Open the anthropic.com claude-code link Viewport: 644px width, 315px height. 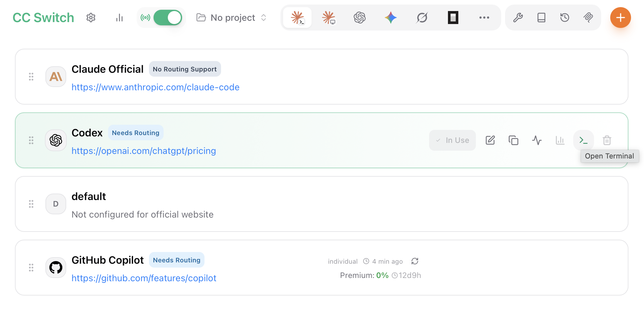pos(155,87)
